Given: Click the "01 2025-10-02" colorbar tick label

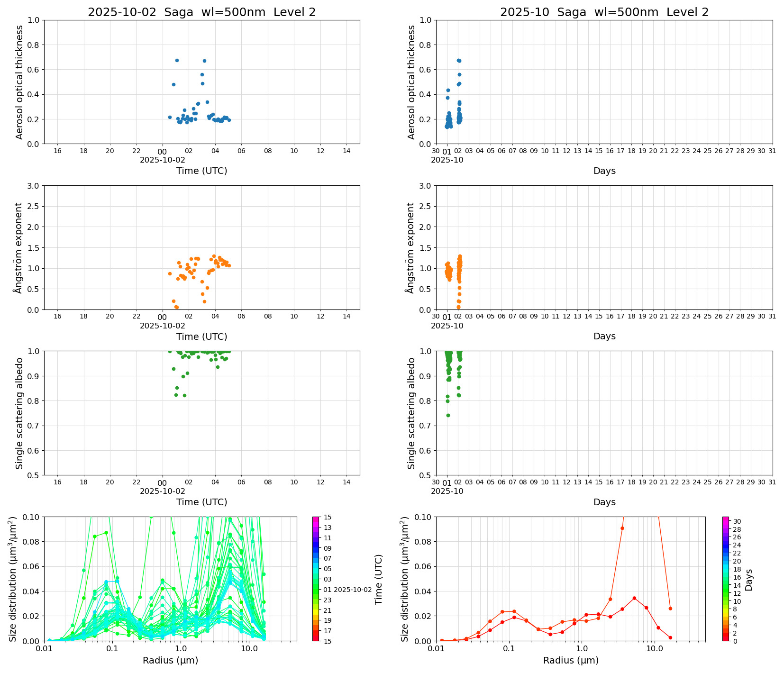Looking at the screenshot, I should (x=347, y=590).
